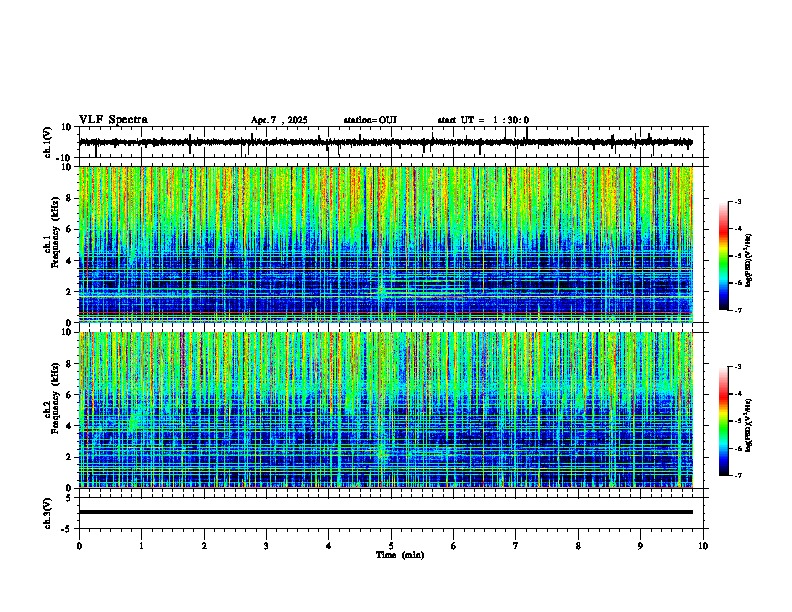
Task: Click the ch.1 "Frequency (kHz)" axis label
Action: pos(56,232)
